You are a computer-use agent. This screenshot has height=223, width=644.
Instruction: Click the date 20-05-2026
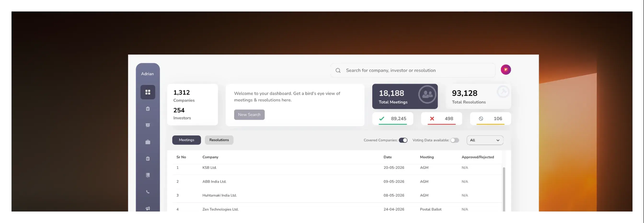(394, 167)
